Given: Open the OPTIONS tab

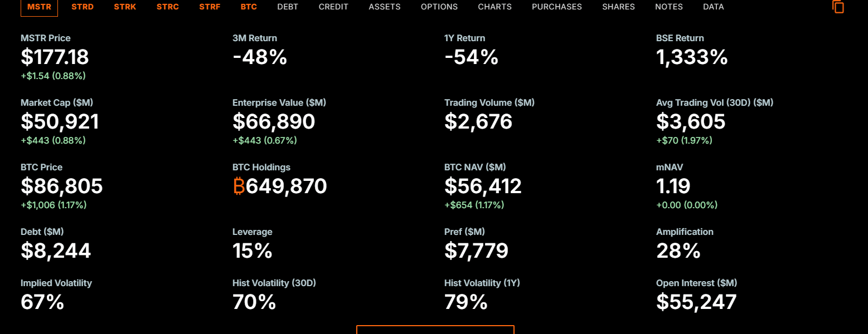Looking at the screenshot, I should [439, 7].
